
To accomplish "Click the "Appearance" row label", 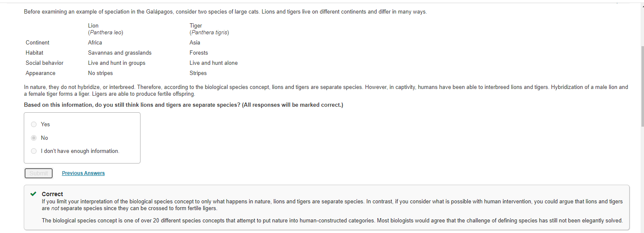I will coord(40,73).
